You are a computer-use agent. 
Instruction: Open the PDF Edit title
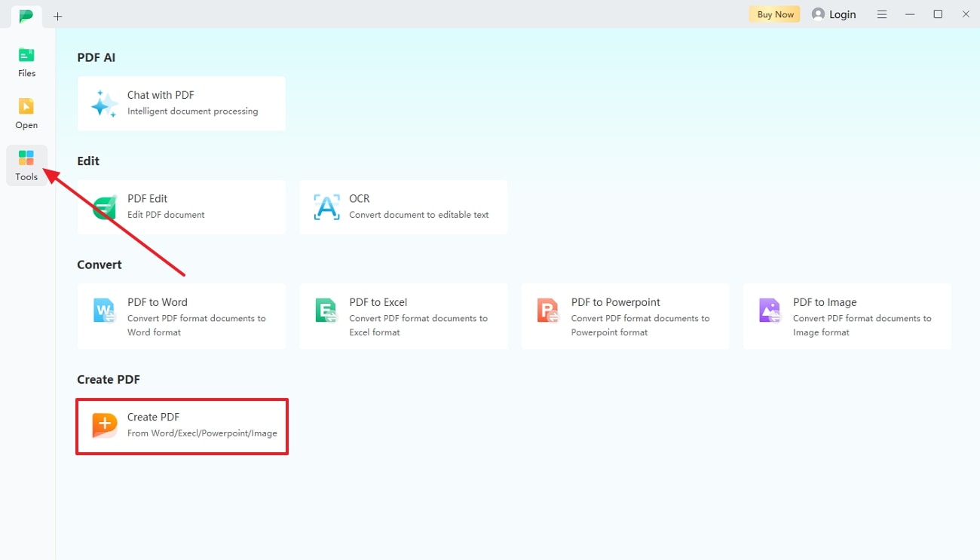148,198
